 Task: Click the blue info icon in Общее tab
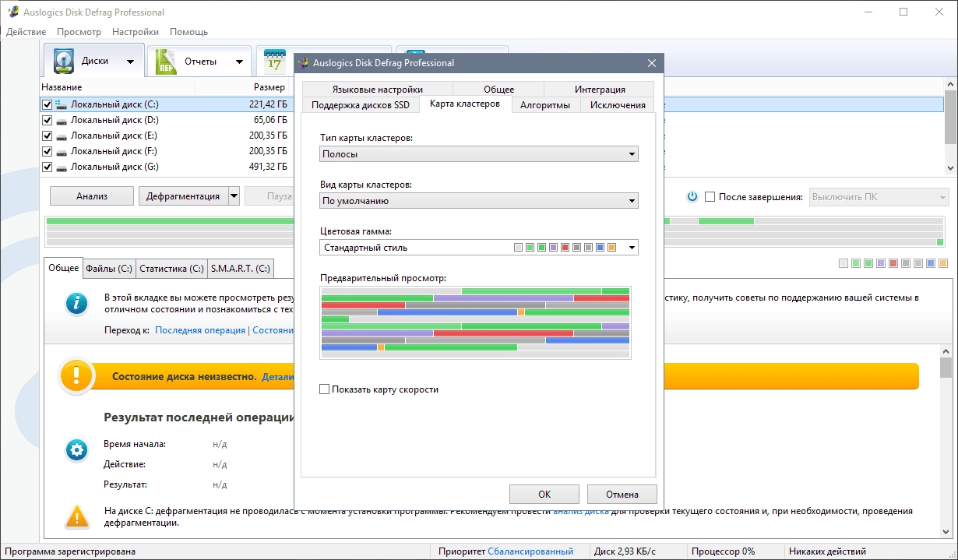pyautogui.click(x=76, y=304)
